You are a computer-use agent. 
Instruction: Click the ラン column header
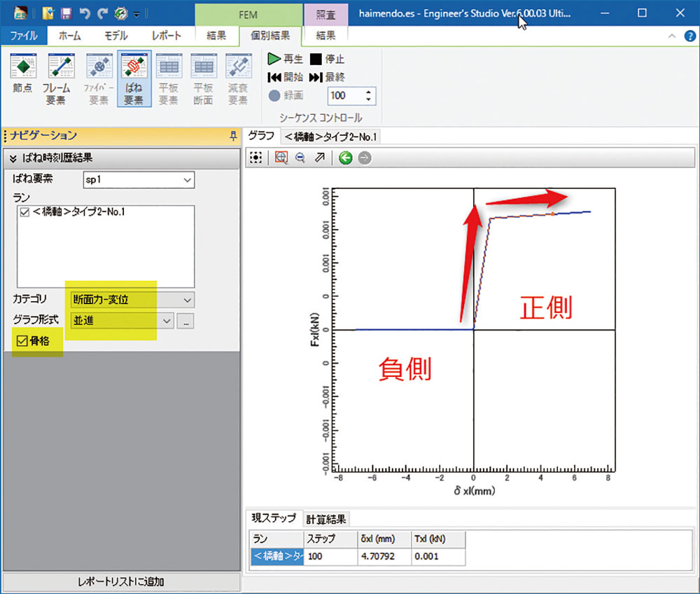tap(277, 539)
